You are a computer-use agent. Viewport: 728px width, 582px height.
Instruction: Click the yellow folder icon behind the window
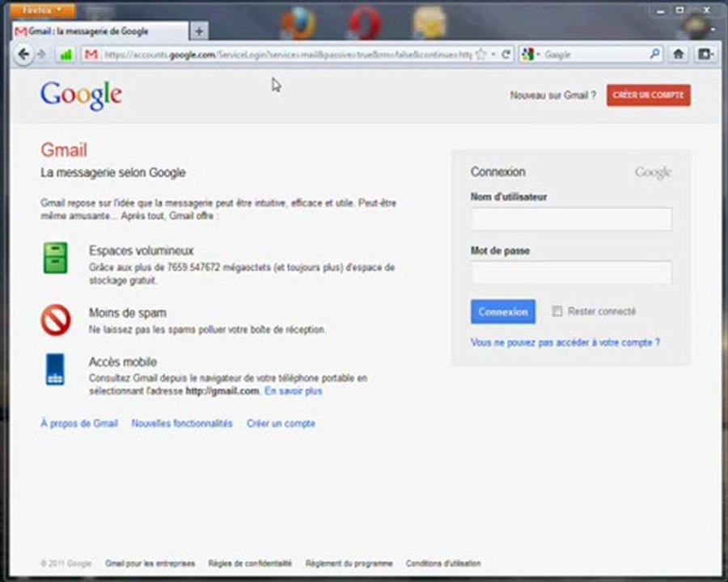tap(429, 23)
